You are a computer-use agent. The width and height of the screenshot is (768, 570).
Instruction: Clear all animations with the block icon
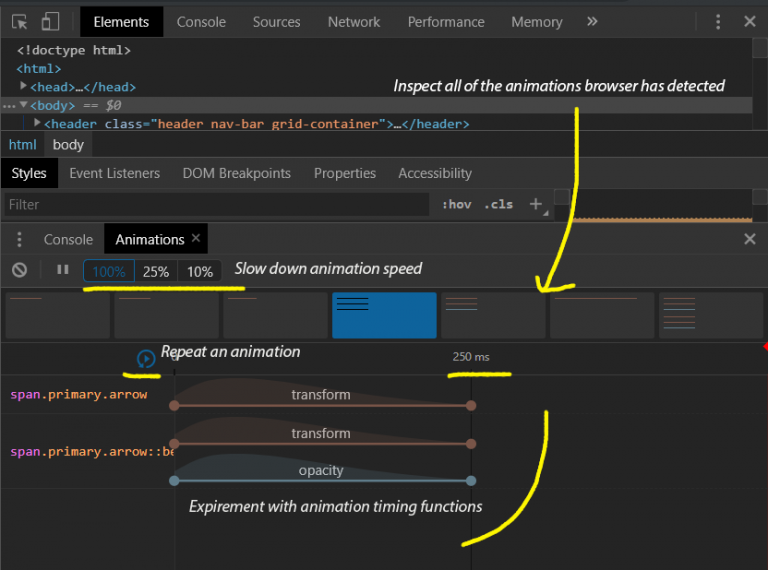pyautogui.click(x=20, y=270)
